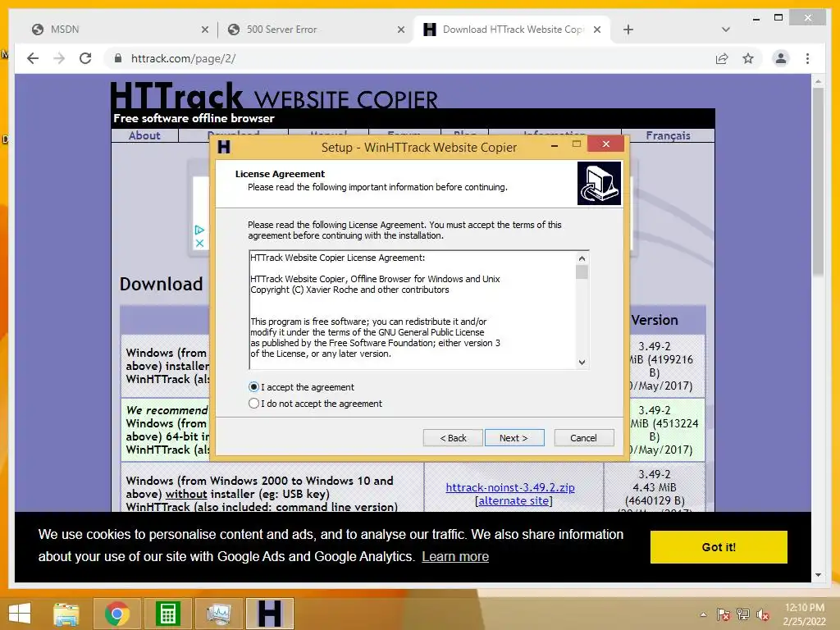The image size is (840, 630).
Task: Open File Explorer from the taskbar
Action: (x=66, y=614)
